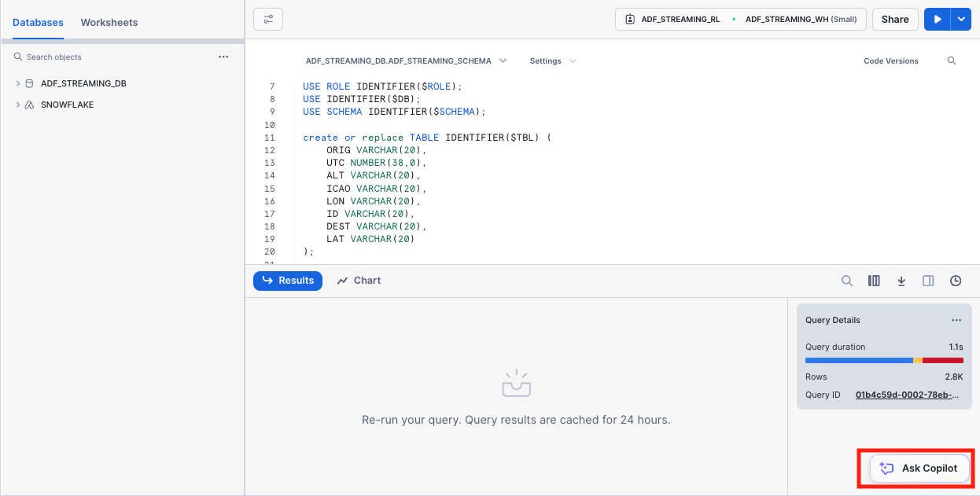Switch to the Chart tab

point(359,281)
